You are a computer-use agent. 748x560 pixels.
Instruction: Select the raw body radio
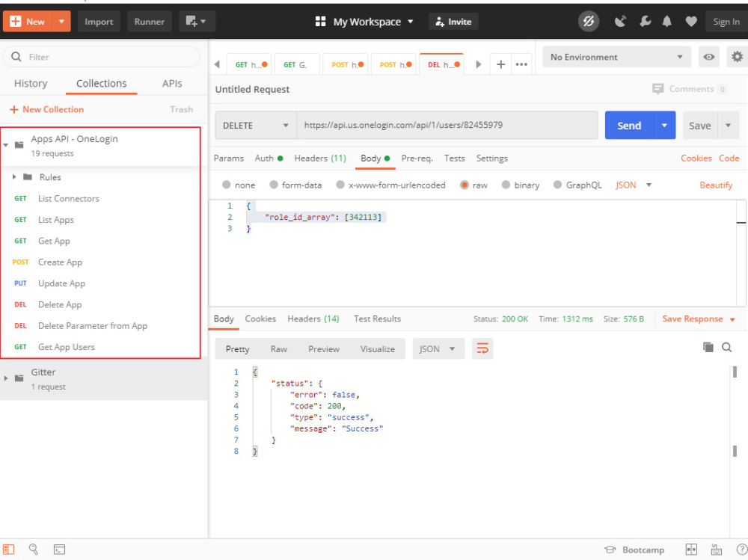click(465, 185)
